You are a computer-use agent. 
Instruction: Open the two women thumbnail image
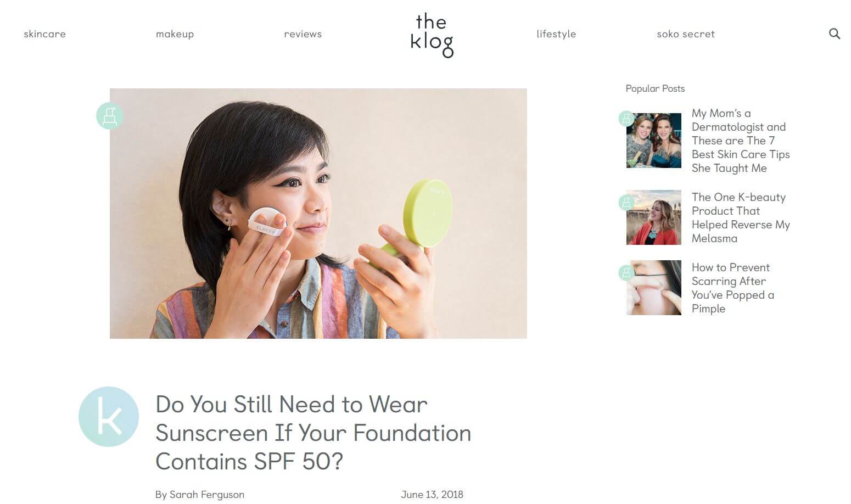click(654, 141)
